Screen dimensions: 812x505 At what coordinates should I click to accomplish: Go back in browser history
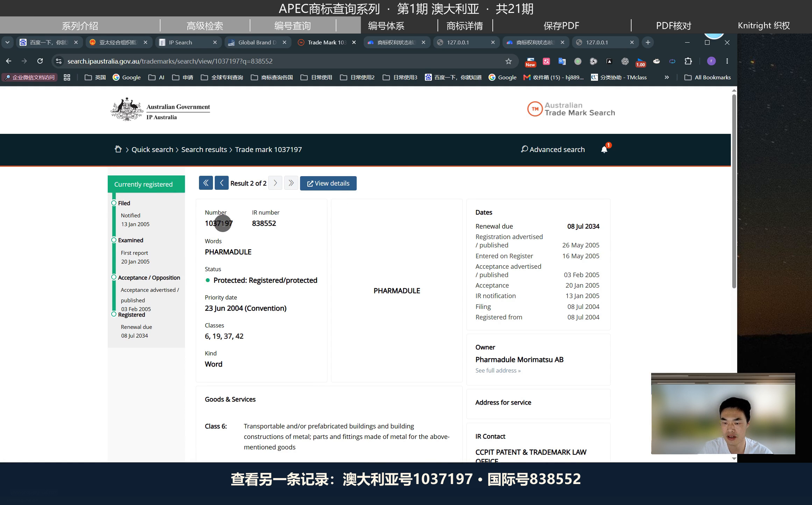coord(9,61)
